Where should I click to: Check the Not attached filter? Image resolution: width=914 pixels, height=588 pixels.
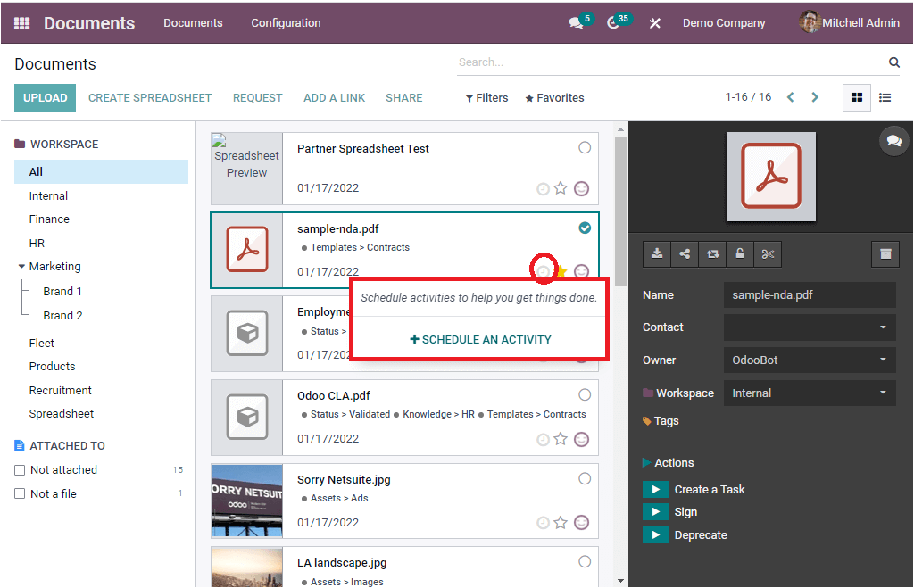(x=20, y=469)
